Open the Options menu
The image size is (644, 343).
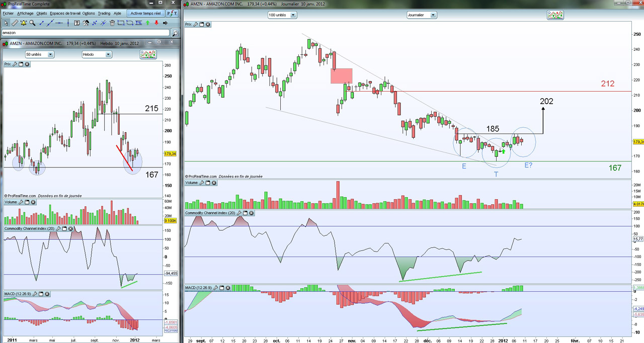tap(89, 13)
